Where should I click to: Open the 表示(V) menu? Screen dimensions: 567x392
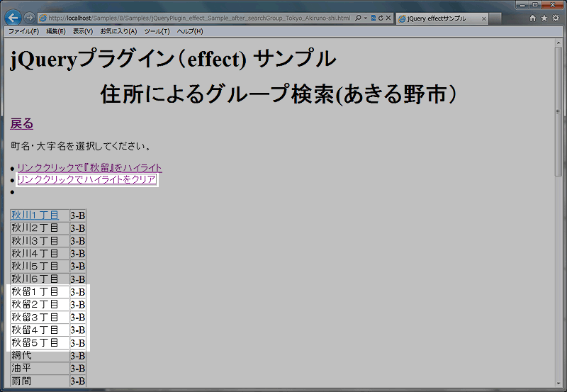point(83,31)
